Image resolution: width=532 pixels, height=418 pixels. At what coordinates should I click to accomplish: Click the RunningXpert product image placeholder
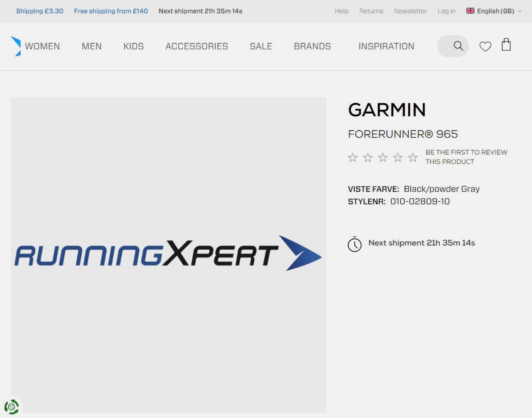[168, 254]
